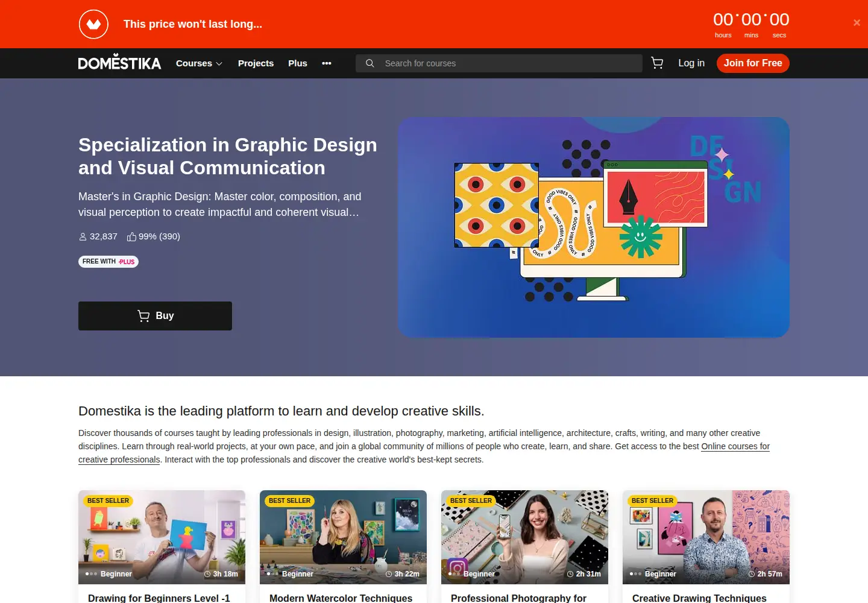Click the Domestika logo in the navbar

click(x=119, y=63)
